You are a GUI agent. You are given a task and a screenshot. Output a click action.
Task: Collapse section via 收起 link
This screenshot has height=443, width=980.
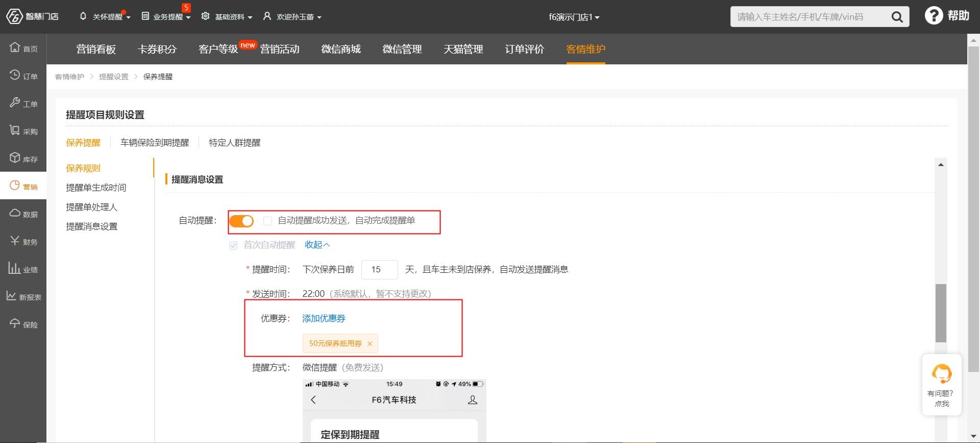point(317,245)
